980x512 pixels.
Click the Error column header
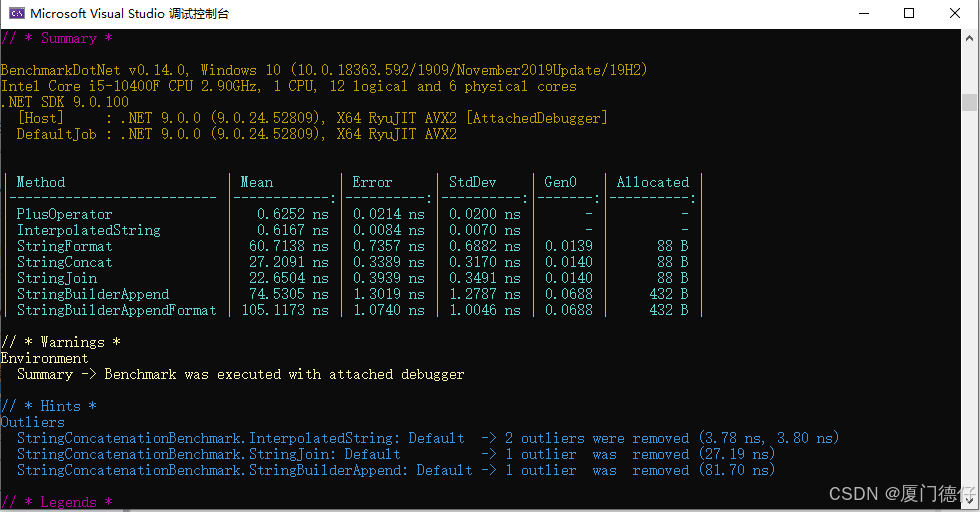(372, 182)
